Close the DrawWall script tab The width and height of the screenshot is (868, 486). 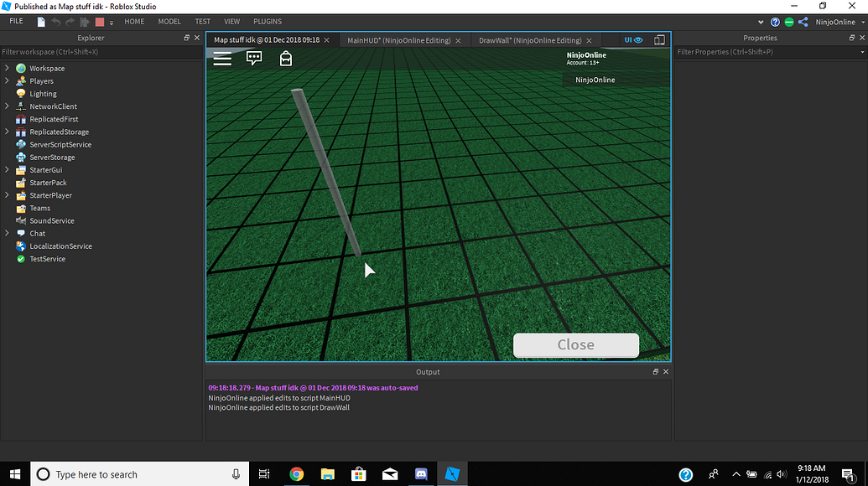point(589,41)
